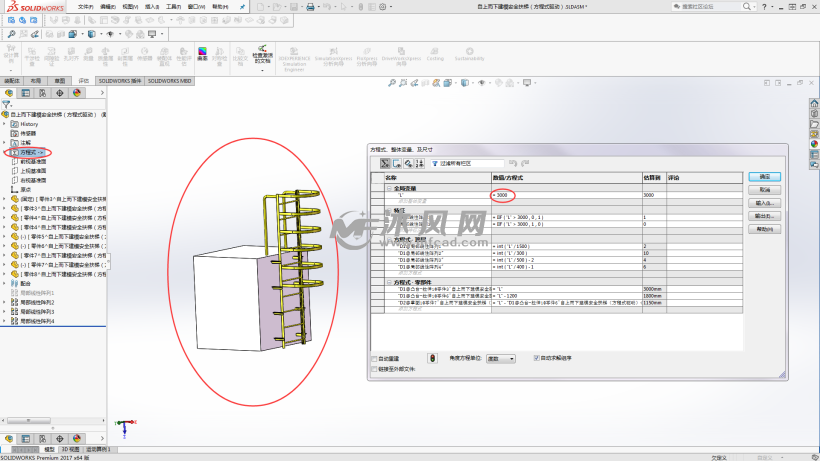This screenshot has width=820, height=461.
Task: Click the 名称 column header
Action: click(438, 178)
